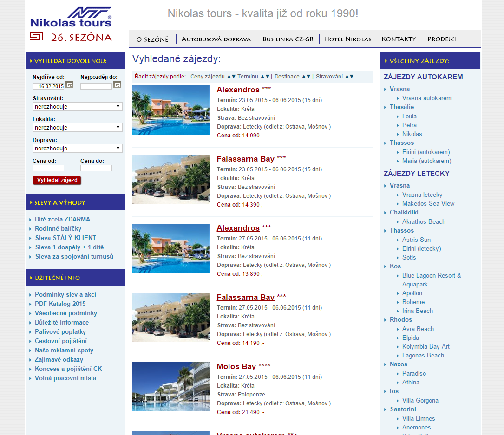This screenshot has height=435, width=504.
Task: Open calendar picker for Nejdříve od
Action: click(x=69, y=85)
